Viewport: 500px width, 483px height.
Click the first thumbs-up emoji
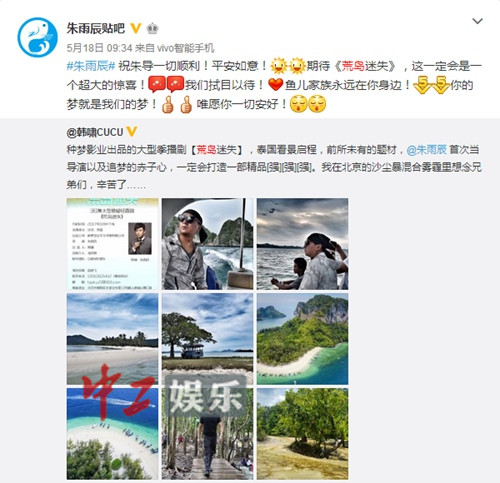pyautogui.click(x=167, y=104)
